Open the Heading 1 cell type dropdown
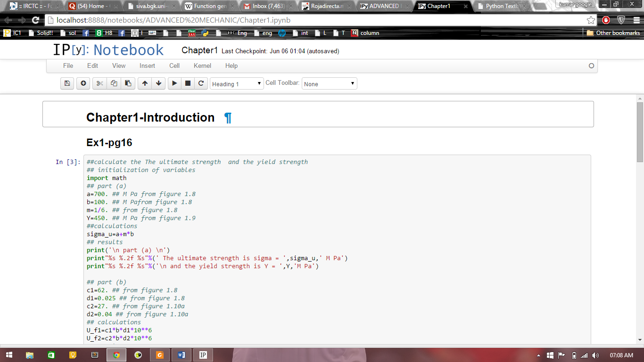Image resolution: width=644 pixels, height=362 pixels. (x=237, y=84)
